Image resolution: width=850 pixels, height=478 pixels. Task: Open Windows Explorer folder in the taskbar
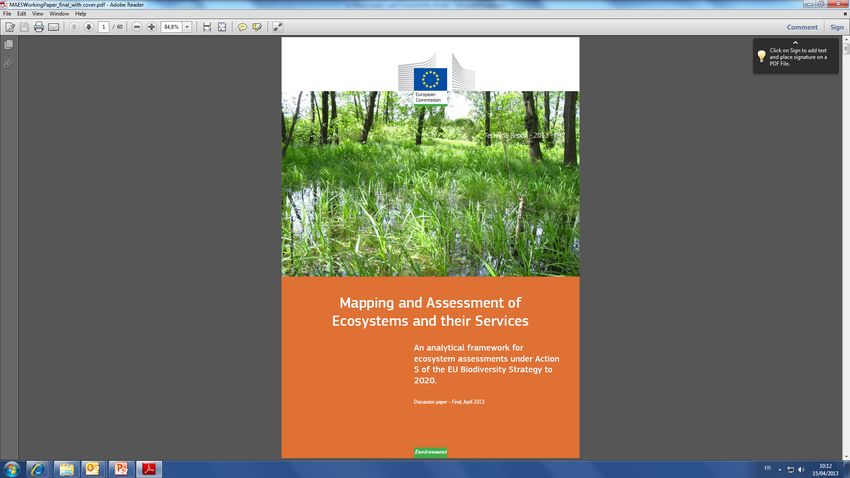(66, 469)
